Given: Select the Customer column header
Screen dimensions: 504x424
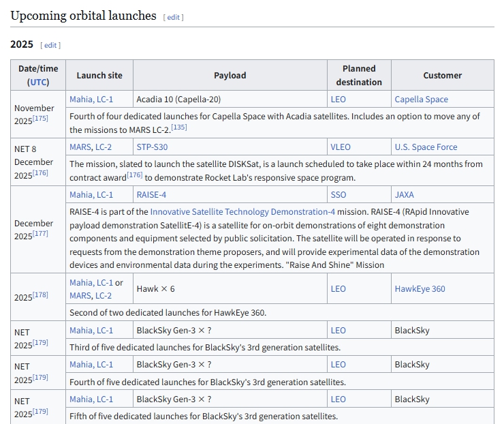Looking at the screenshot, I should [443, 75].
